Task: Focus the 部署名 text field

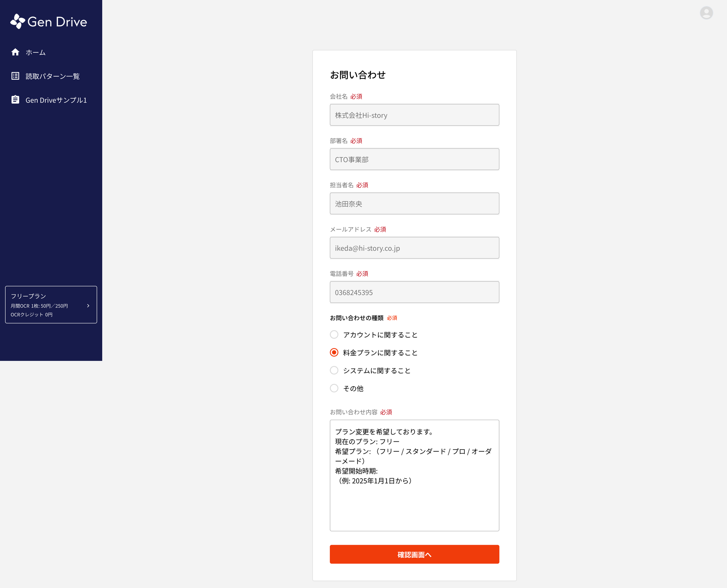Action: coord(414,159)
